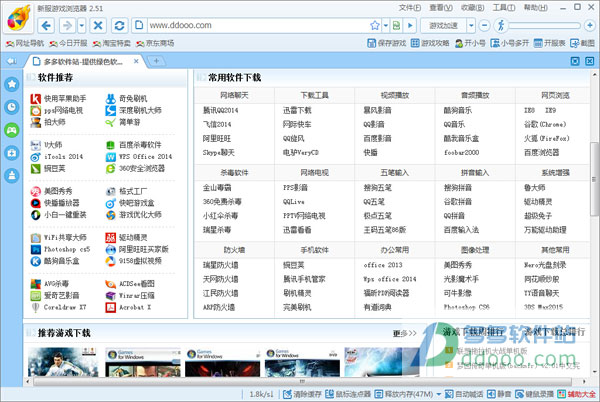600x402 pixels.
Task: Click the refresh page icon
Action: click(x=119, y=26)
